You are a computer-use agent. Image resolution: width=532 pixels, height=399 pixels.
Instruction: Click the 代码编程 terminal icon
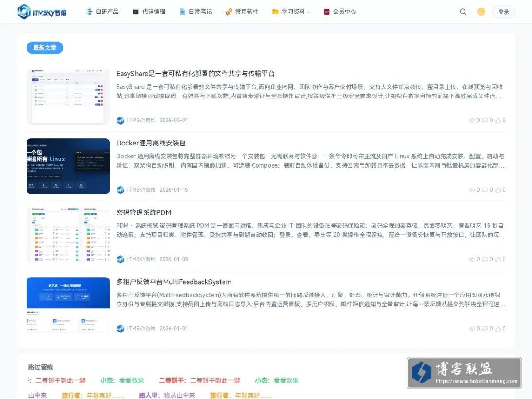(x=136, y=12)
